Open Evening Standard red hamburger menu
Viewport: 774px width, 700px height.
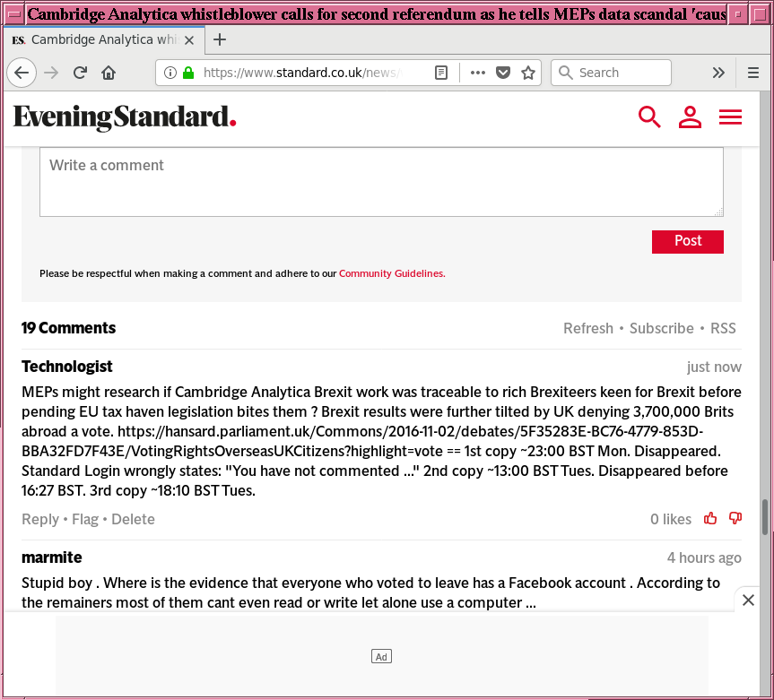click(x=730, y=117)
